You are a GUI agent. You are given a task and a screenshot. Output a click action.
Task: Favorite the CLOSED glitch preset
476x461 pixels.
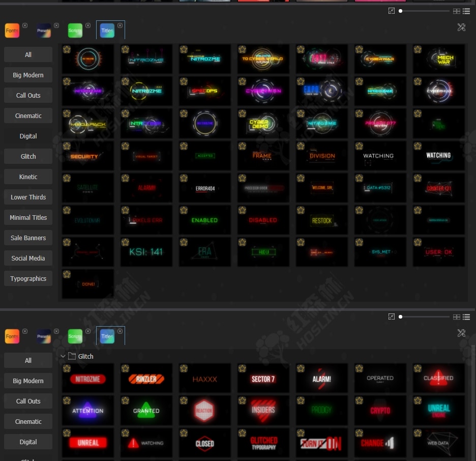[x=184, y=433]
